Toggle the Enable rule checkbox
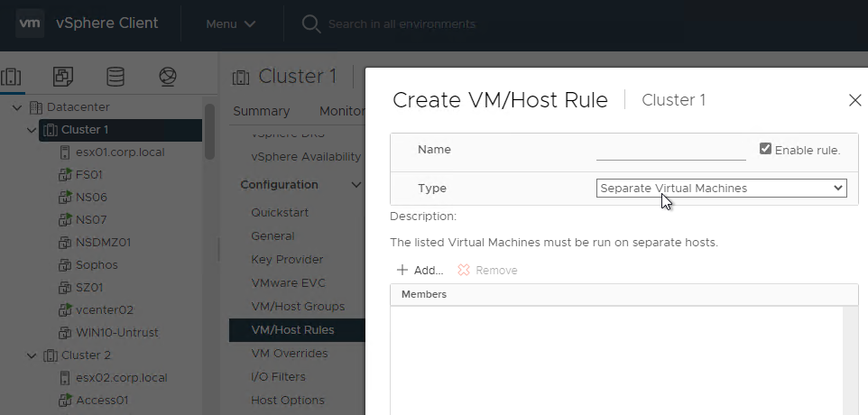This screenshot has width=868, height=415. click(765, 149)
